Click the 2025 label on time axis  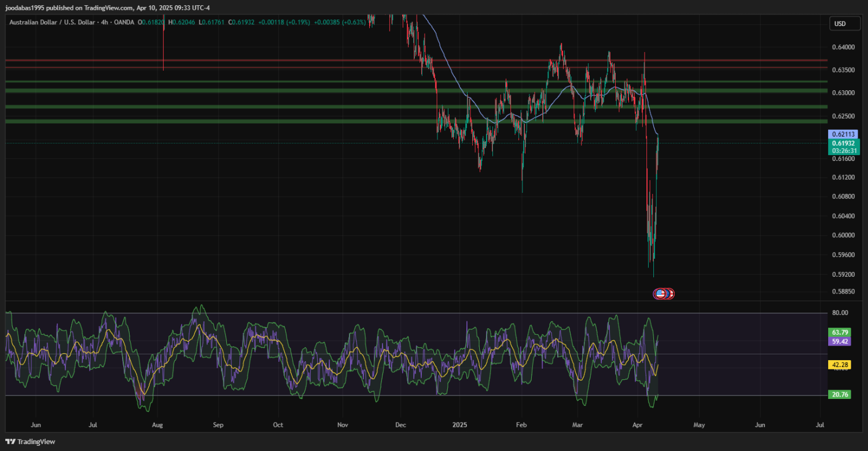point(466,424)
